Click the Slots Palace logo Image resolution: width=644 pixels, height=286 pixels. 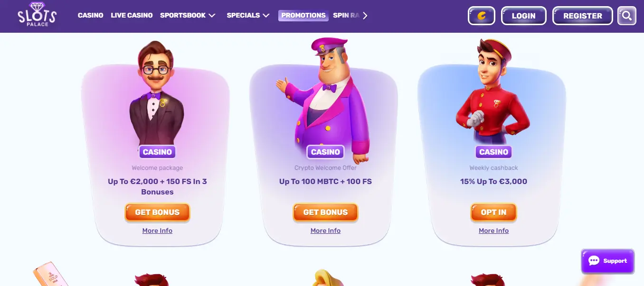[x=37, y=15]
